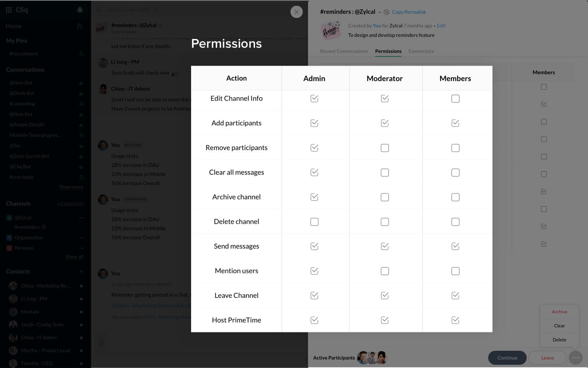
Task: Click the Home icon in the sidebar
Action: pos(79,26)
